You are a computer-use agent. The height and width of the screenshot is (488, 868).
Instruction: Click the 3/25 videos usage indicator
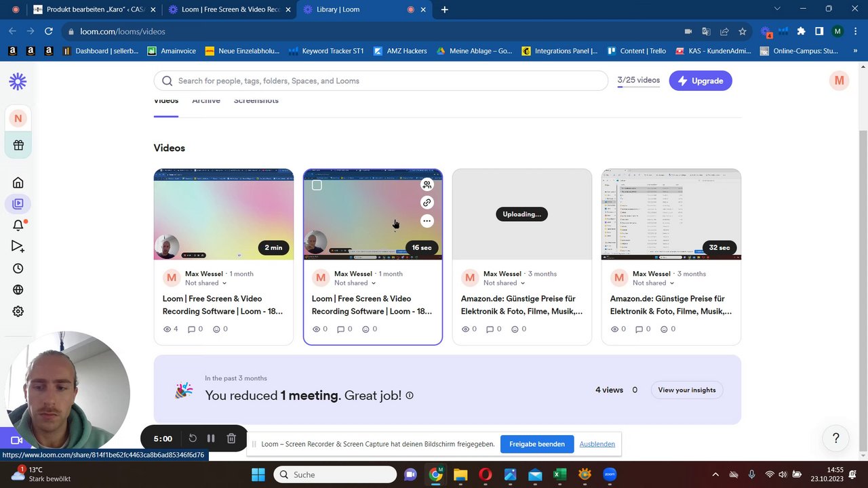tap(639, 81)
